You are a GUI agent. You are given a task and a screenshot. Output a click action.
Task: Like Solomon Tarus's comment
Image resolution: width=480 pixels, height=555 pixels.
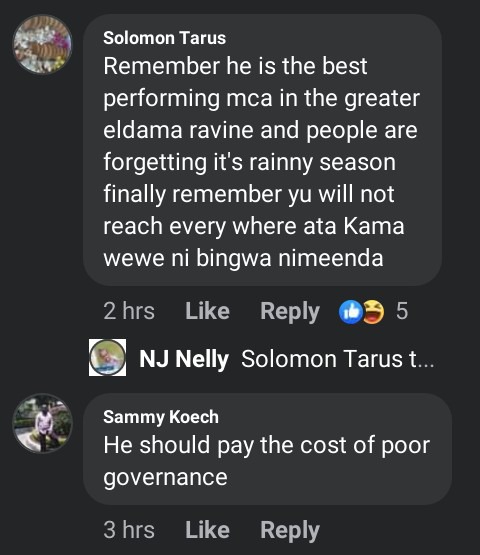[x=207, y=311]
